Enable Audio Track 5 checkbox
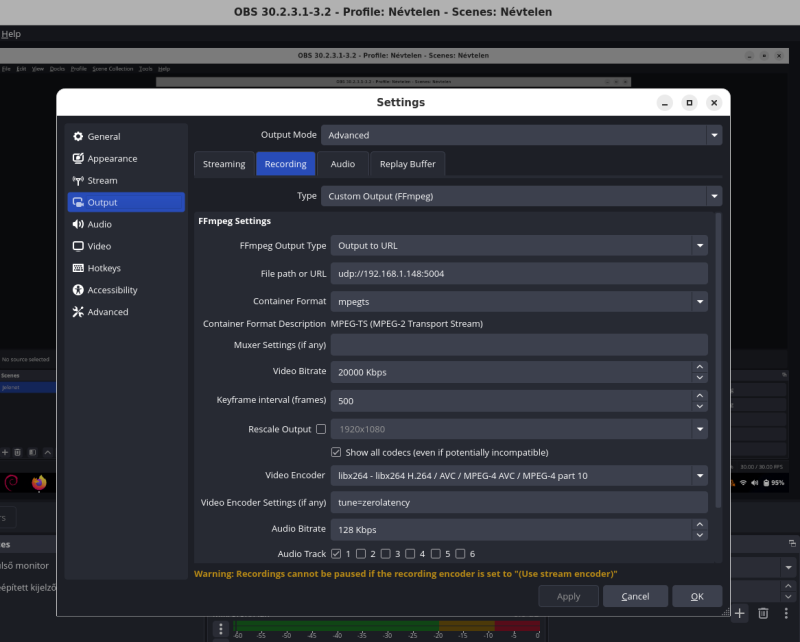Screen dimensions: 800x642 click(436, 553)
